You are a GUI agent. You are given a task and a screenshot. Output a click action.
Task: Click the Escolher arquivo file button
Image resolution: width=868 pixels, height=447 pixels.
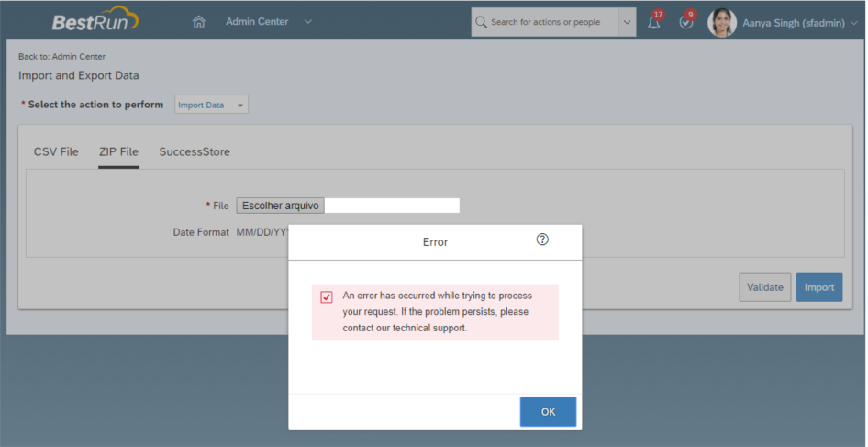click(x=280, y=206)
